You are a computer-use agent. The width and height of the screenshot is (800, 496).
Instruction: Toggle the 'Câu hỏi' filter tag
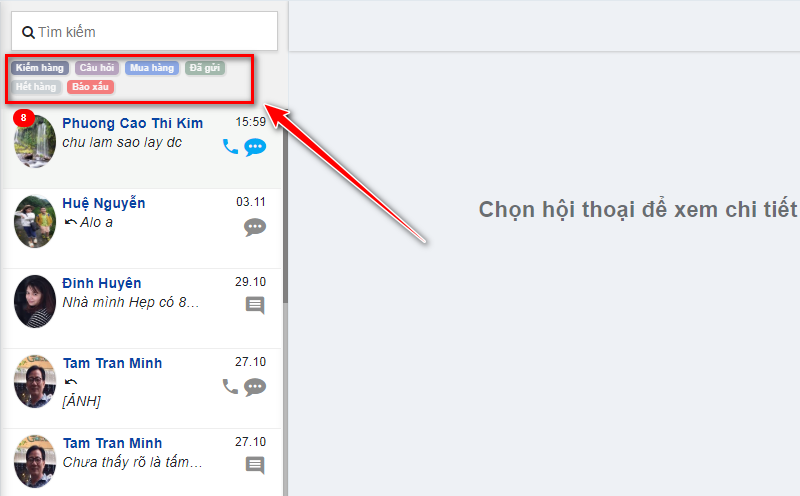tap(97, 68)
